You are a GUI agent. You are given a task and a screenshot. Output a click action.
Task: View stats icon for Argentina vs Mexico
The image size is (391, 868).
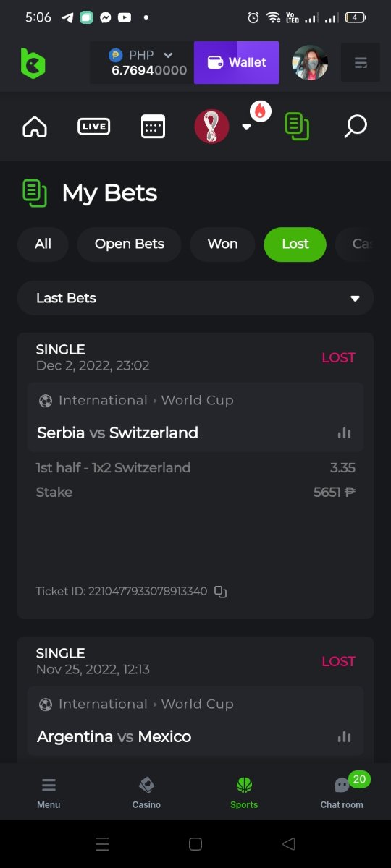pyautogui.click(x=344, y=737)
